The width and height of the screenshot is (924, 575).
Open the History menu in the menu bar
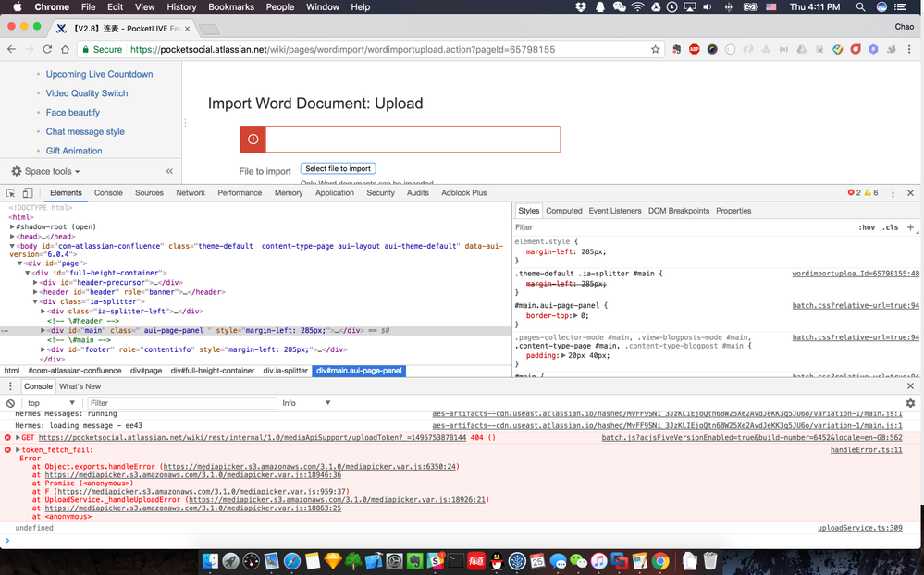click(181, 7)
